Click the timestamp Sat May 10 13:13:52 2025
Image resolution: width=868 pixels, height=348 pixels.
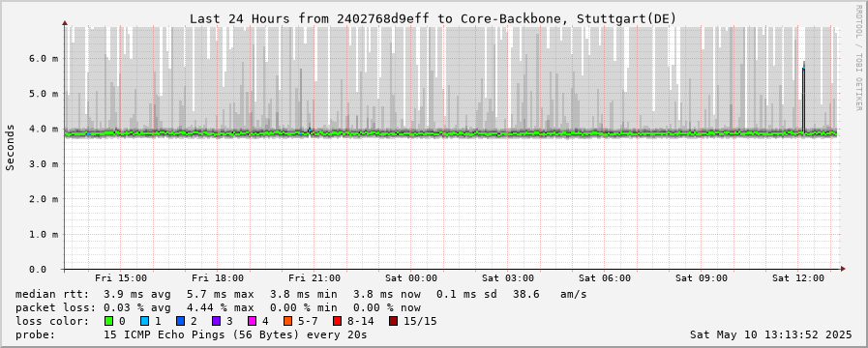pos(771,334)
